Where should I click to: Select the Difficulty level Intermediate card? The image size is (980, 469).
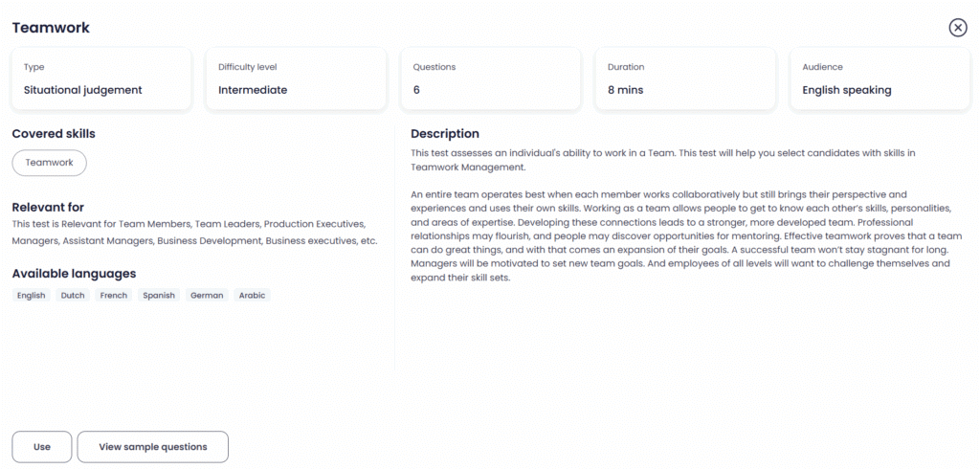pos(297,78)
